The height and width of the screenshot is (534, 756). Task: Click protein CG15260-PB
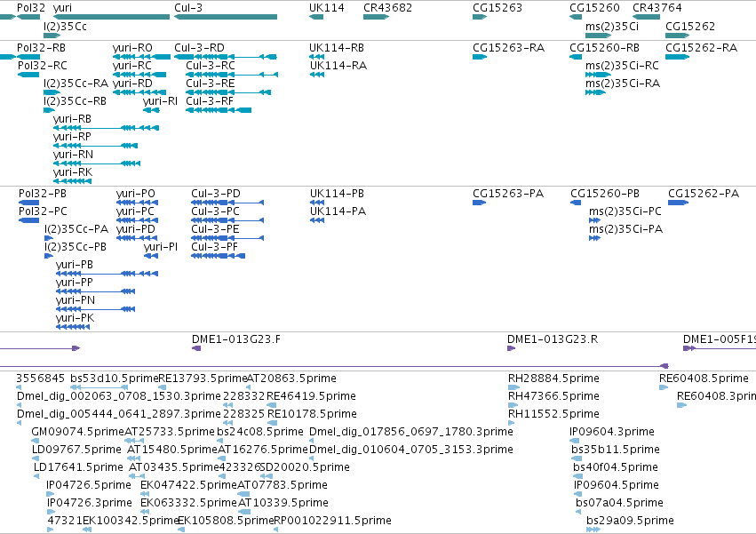[576, 203]
